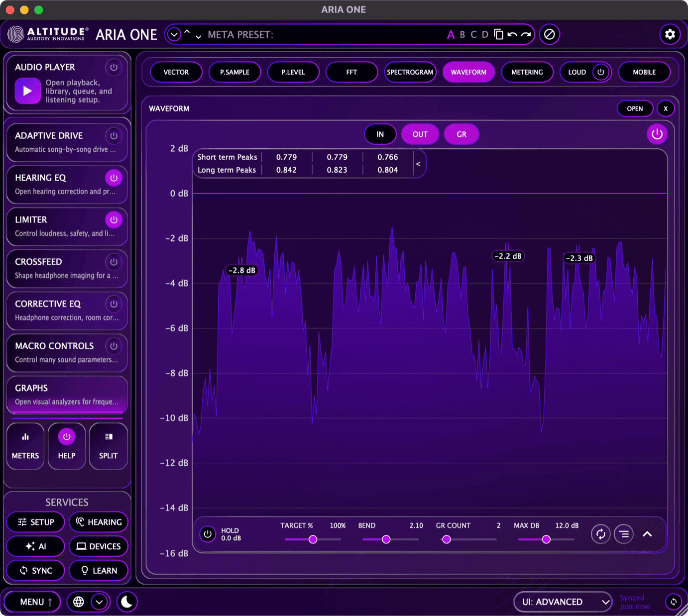Screen dimensions: 688x616
Task: Click the OPEN button in Waveform
Action: (x=635, y=108)
